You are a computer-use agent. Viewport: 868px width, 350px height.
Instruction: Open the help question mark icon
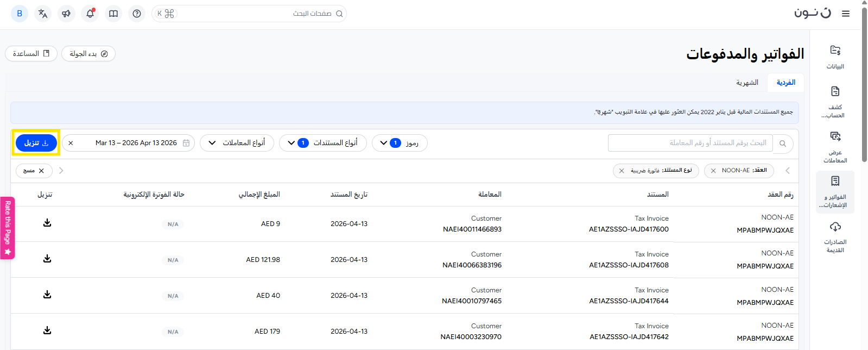(x=137, y=14)
